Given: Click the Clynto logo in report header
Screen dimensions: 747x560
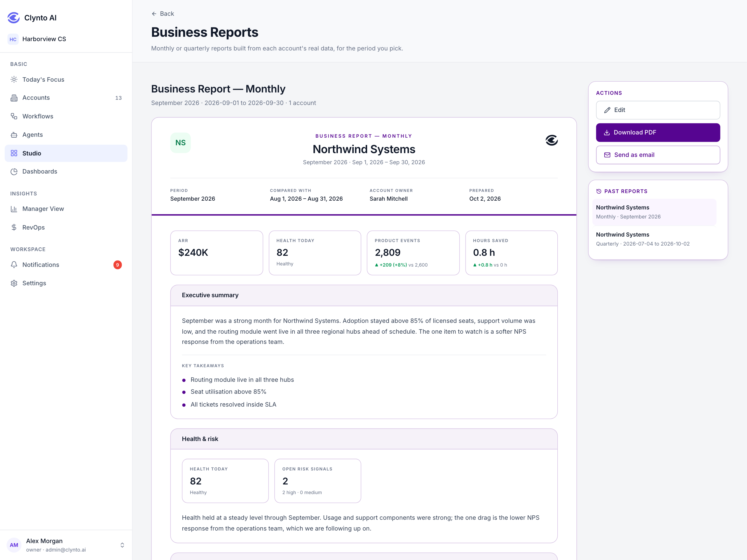Looking at the screenshot, I should click(551, 140).
